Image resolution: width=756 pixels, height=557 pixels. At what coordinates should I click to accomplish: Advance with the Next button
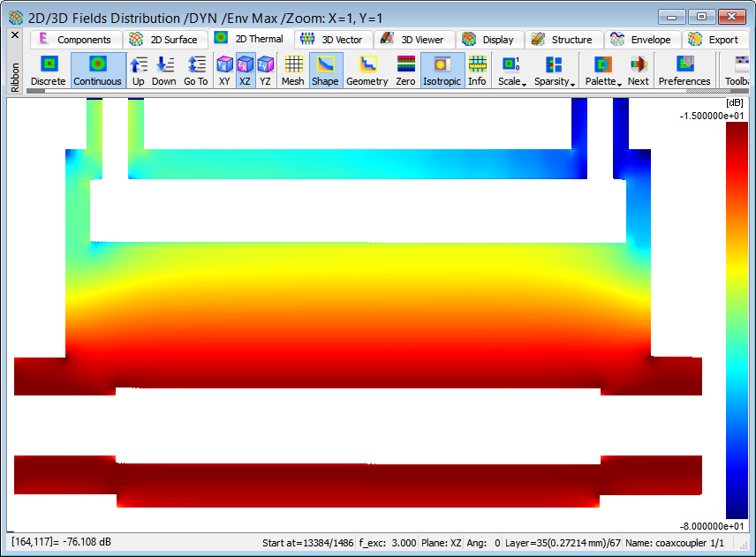638,71
